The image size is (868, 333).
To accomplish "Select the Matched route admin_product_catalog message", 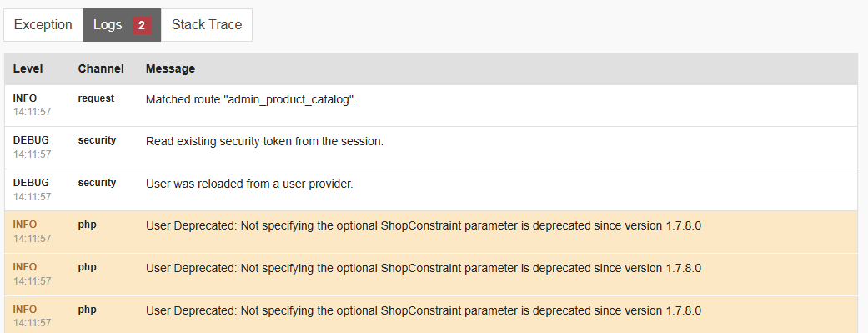I will [x=251, y=100].
